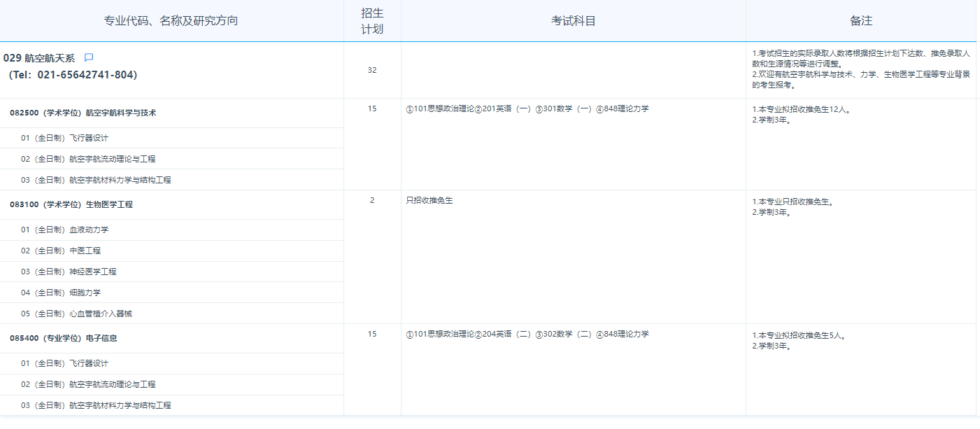Select 03 航空宇航材料力学与结构工程 under 085400

click(96, 405)
